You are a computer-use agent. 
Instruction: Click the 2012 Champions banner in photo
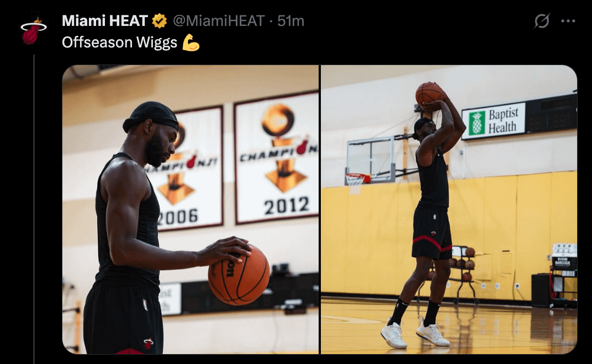[x=276, y=158]
